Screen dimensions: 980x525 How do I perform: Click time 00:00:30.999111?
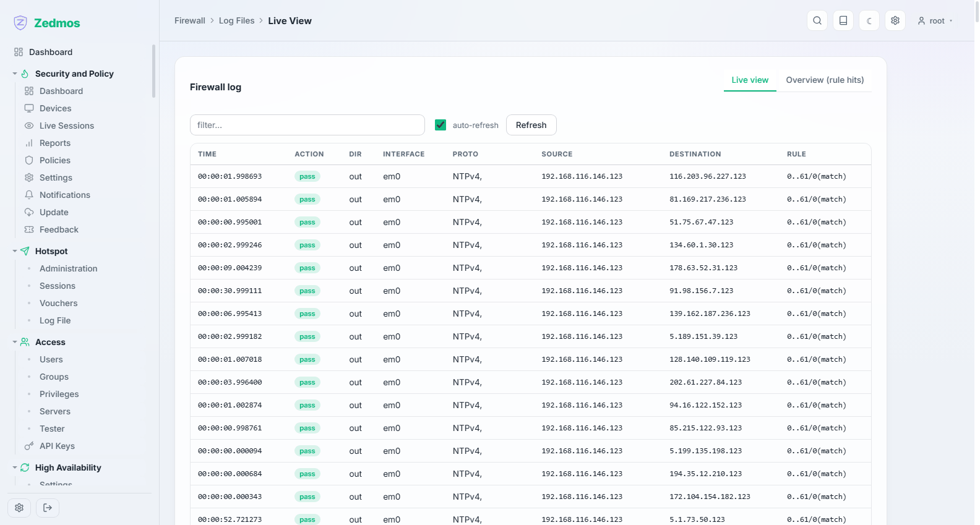(x=230, y=291)
